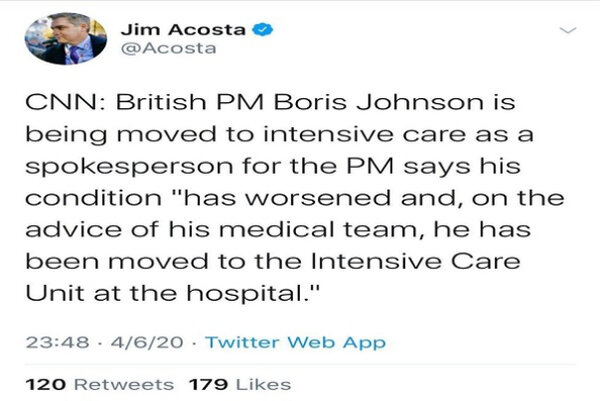600x401 pixels.
Task: Click the line containing 'has worsened and'
Action: [x=295, y=198]
